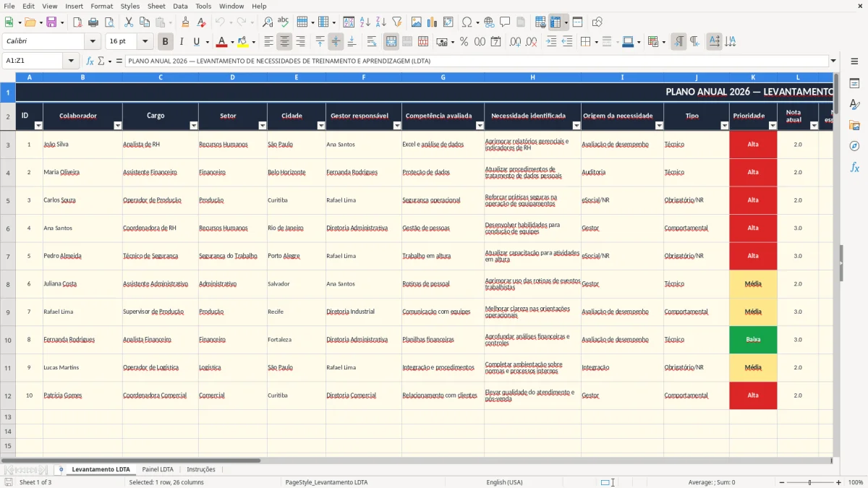The height and width of the screenshot is (488, 868).
Task: Run the Spelling check icon
Action: point(284,22)
